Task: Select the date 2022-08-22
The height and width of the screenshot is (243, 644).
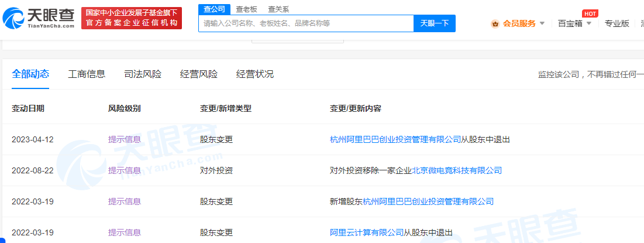Action: [x=32, y=170]
